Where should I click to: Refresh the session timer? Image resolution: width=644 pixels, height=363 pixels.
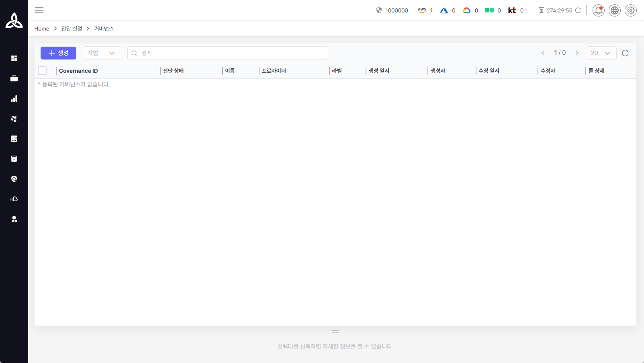(578, 10)
